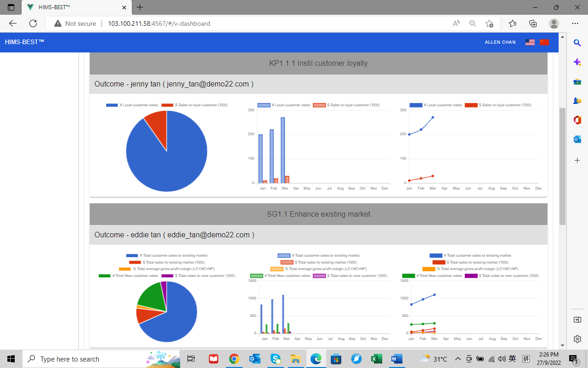Screen dimensions: 588x368
Task: Toggle '# Loyal customer sales' legend in pie chart
Action: [x=132, y=105]
